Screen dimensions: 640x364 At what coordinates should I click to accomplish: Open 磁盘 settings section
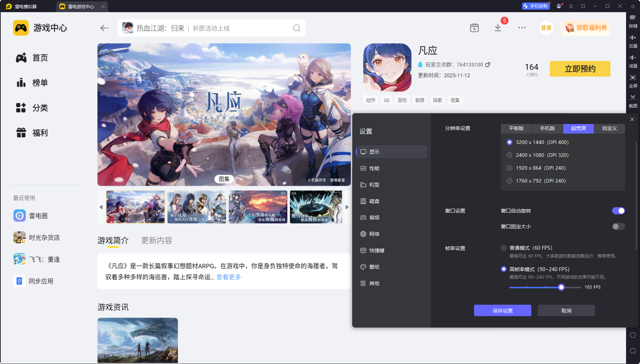coord(392,201)
